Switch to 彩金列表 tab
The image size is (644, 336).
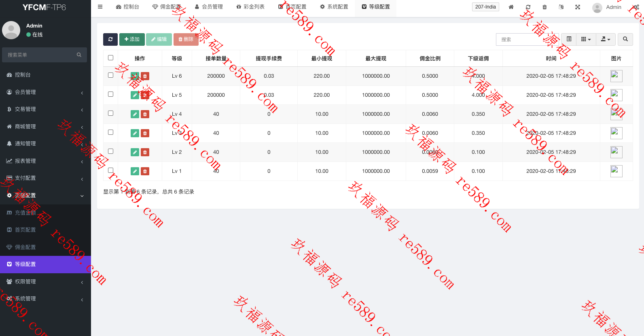[250, 7]
